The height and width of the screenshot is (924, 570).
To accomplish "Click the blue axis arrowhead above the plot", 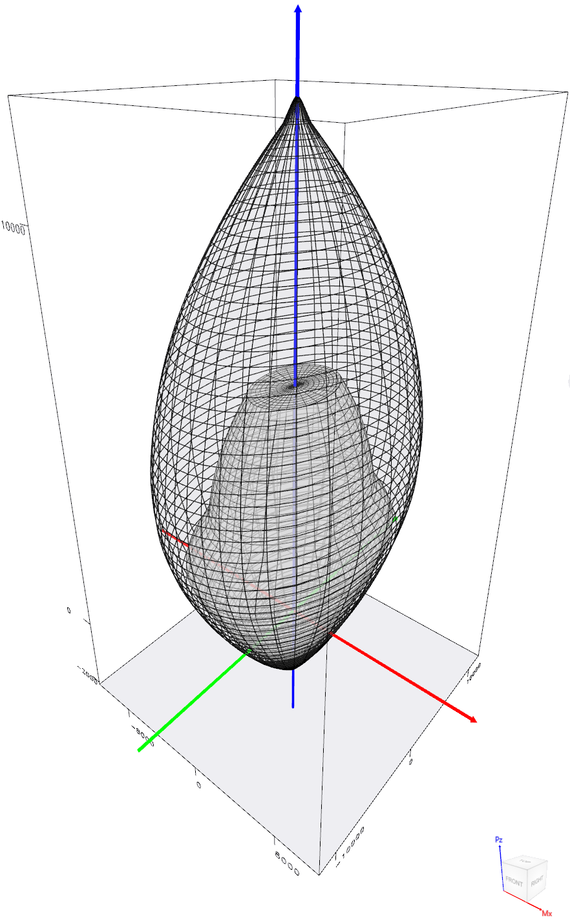I will click(298, 10).
